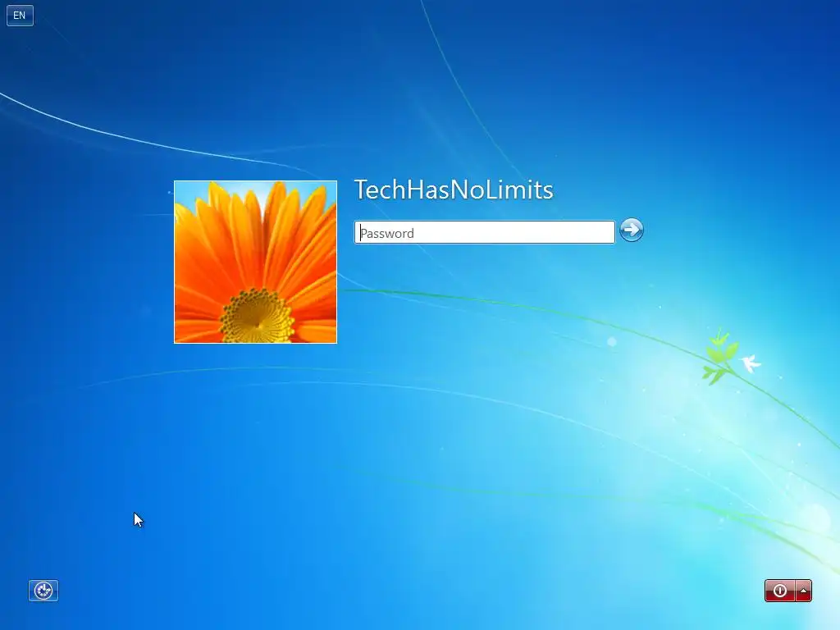This screenshot has height=630, width=840.
Task: Click the EN language indicator button
Action: click(x=20, y=15)
